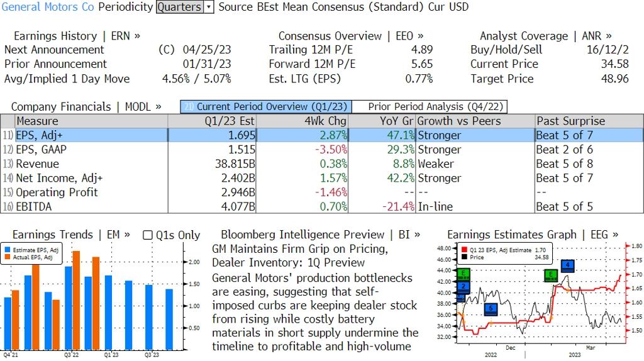Click the blue marker labeled 5 on graph
Viewport: 644px width, 361px height.
click(x=491, y=309)
